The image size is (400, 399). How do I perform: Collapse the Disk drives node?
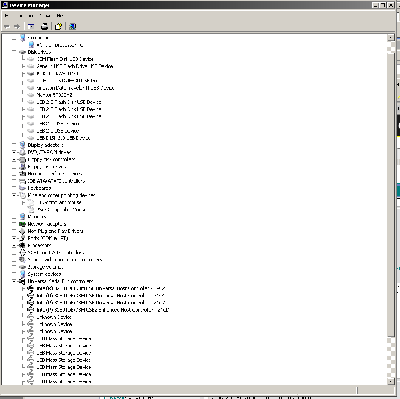(14, 52)
